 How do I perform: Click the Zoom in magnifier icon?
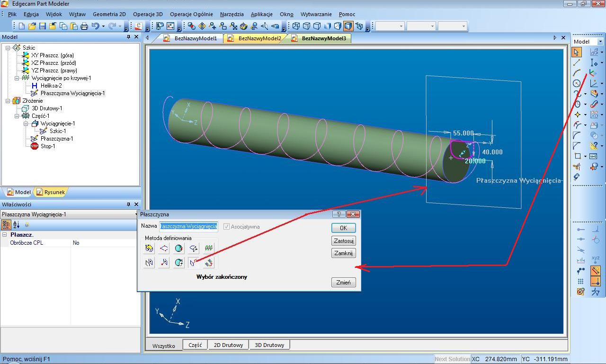coord(213,26)
